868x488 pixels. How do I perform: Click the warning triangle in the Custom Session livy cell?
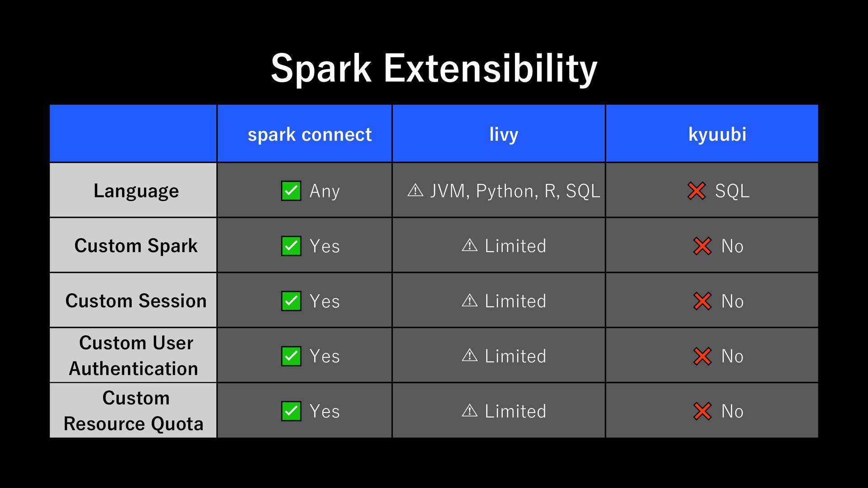click(470, 300)
